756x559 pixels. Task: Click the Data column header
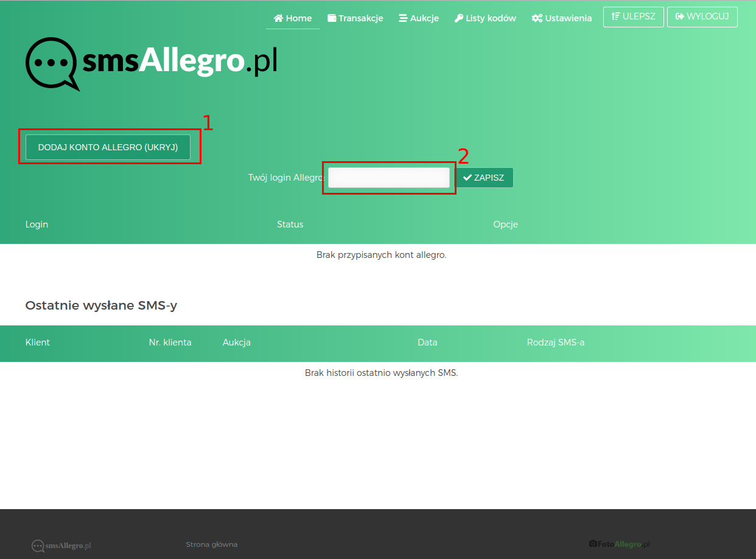[x=427, y=342]
